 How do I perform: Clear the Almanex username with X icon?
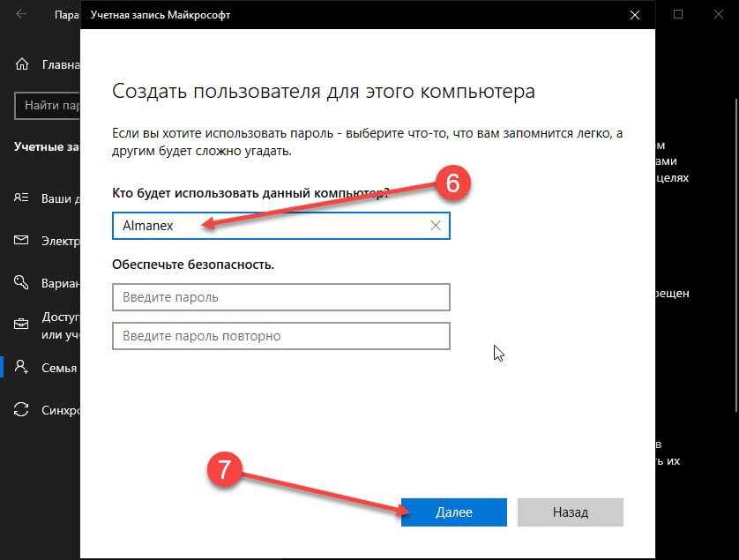click(436, 226)
